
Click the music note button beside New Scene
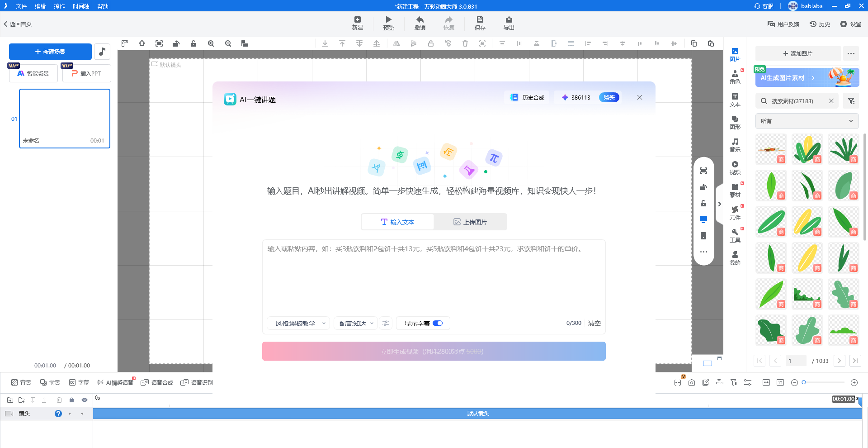point(102,52)
